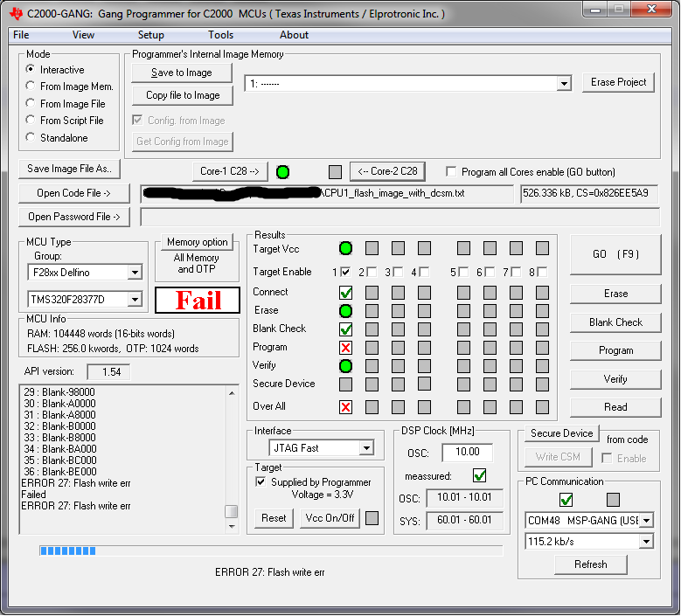
Task: Open the 115.2 kb/s baud rate dropdown
Action: tap(647, 542)
